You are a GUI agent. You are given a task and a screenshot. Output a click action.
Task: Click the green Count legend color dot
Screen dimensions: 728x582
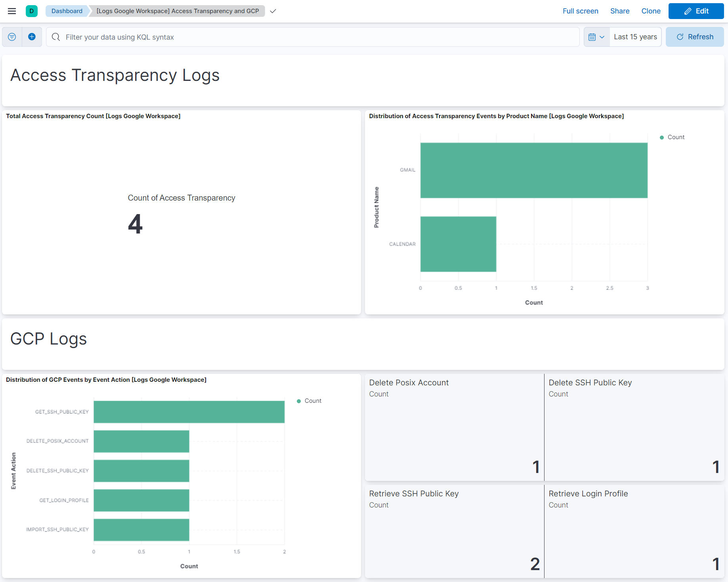[661, 137]
